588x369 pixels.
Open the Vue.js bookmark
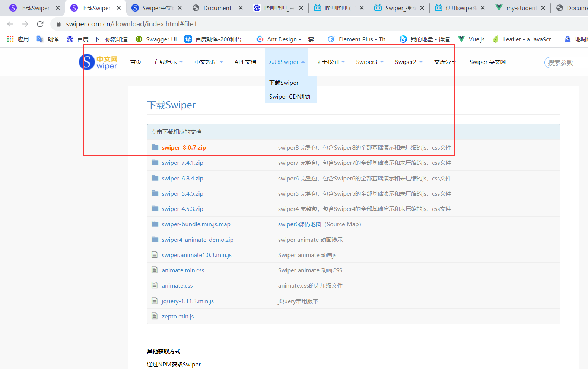tap(471, 39)
